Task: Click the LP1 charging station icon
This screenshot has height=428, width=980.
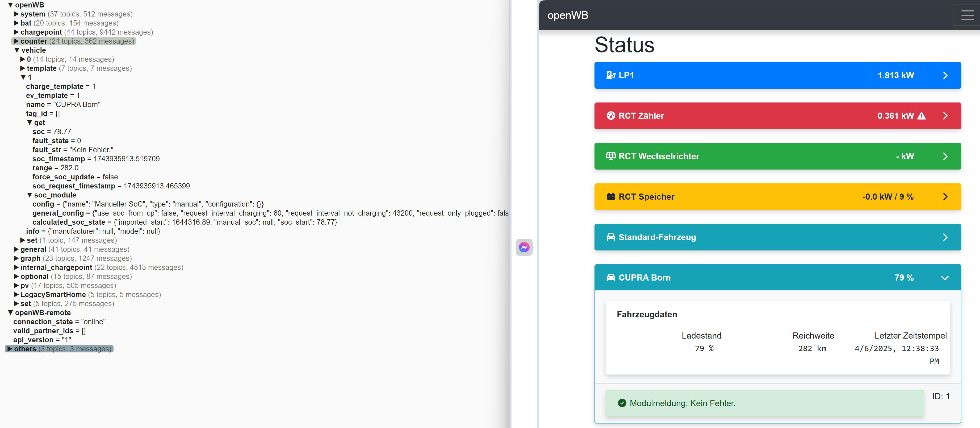Action: tap(611, 75)
